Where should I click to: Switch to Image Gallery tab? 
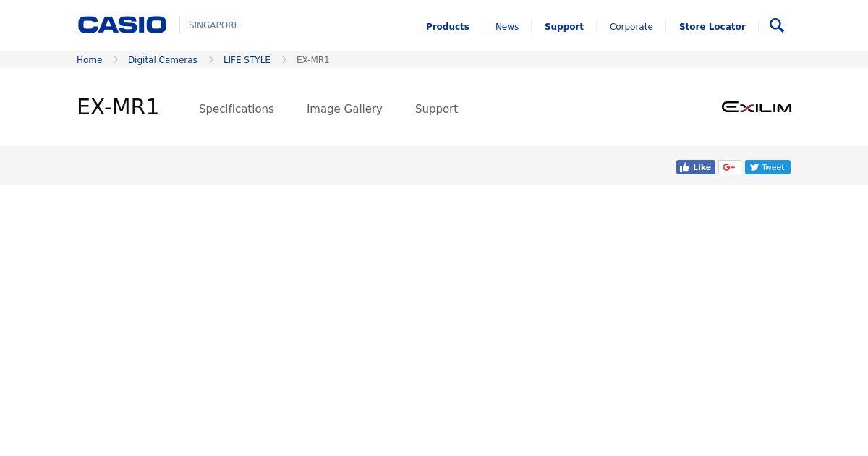[344, 109]
